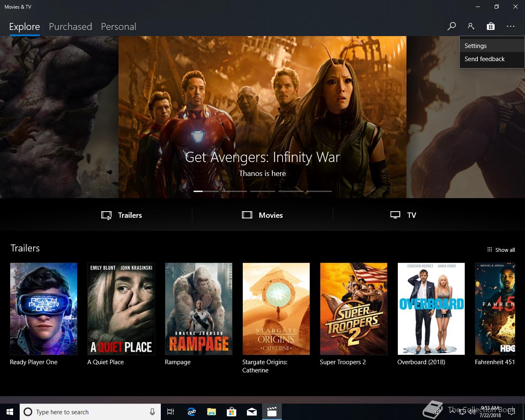This screenshot has width=525, height=420.
Task: Open the Fahrenheit 451 poster
Action: 495,309
